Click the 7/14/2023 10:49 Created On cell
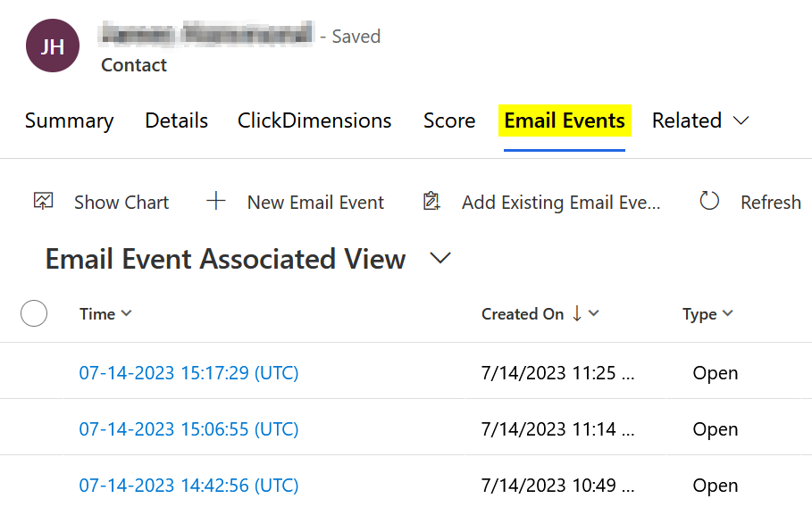812x507 pixels. pyautogui.click(x=557, y=486)
